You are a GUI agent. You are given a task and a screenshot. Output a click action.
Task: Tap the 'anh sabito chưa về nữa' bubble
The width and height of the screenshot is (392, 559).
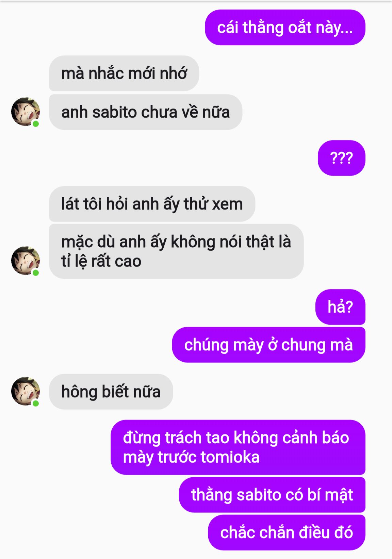click(146, 112)
